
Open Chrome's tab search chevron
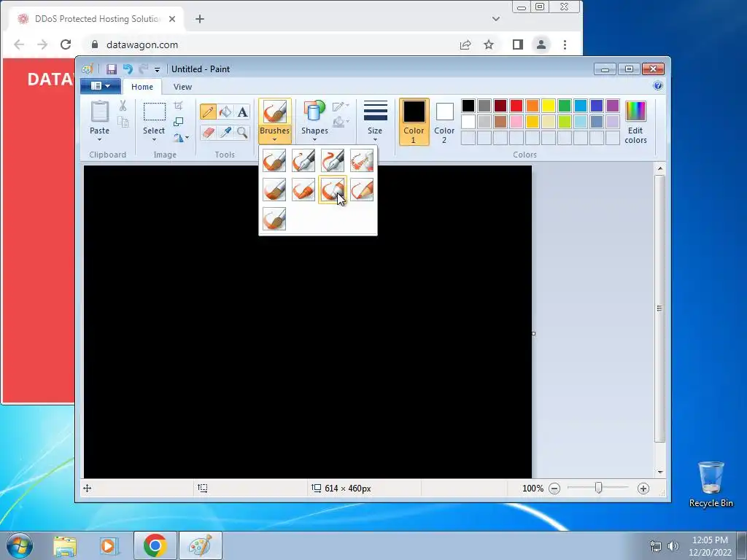[x=496, y=19]
